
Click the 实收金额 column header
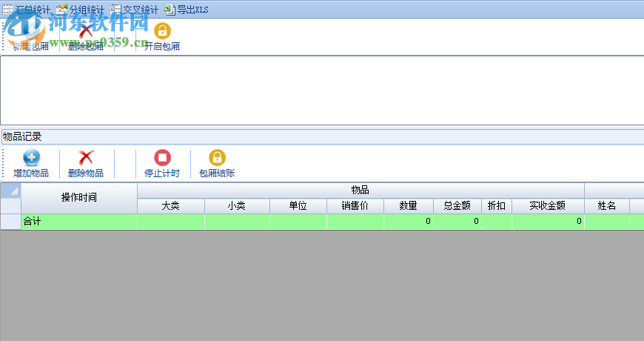pyautogui.click(x=548, y=205)
